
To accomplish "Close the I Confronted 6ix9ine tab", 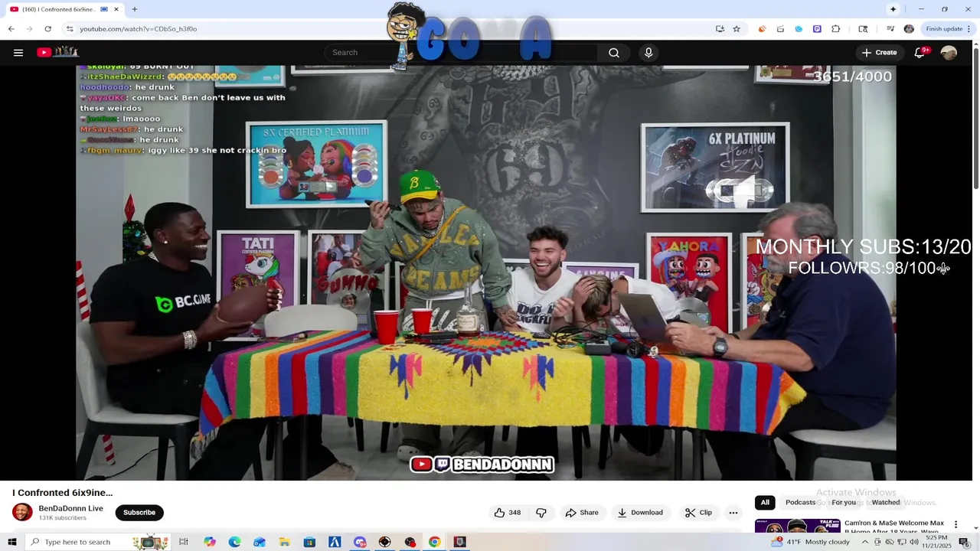I will coord(116,9).
